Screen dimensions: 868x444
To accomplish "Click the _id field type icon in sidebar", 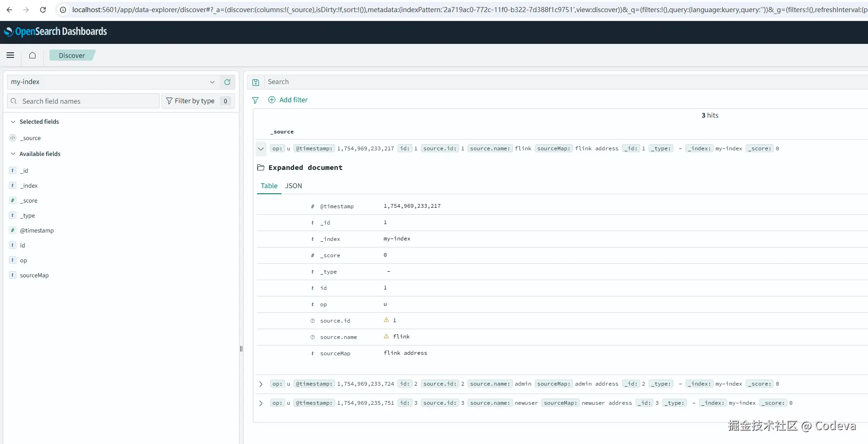I will tap(13, 170).
